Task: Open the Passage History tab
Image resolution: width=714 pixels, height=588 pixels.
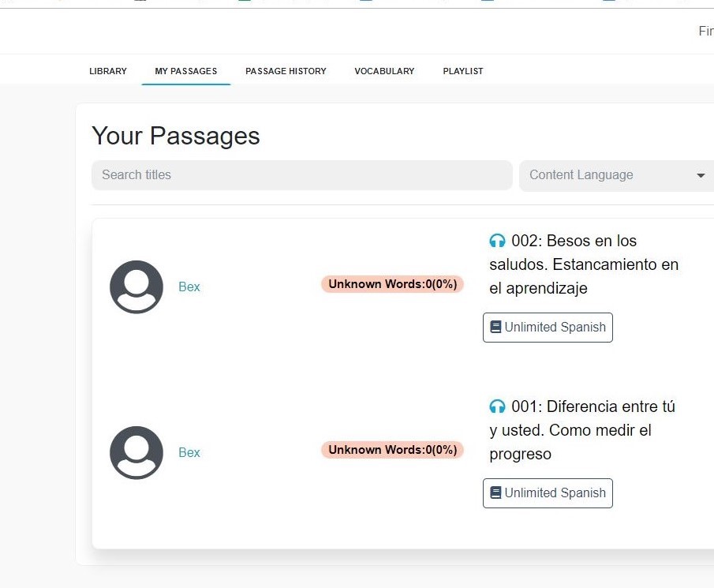Action: [286, 71]
